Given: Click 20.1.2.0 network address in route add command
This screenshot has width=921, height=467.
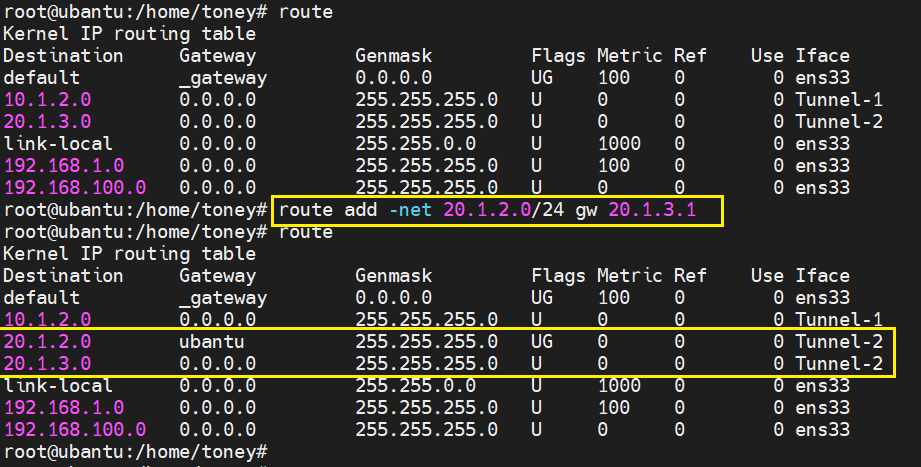Looking at the screenshot, I should pos(487,210).
